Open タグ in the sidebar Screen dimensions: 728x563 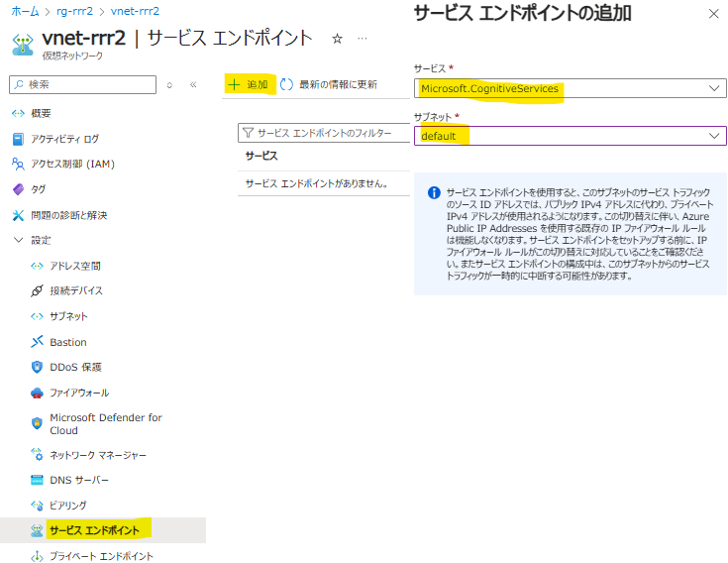coord(38,189)
